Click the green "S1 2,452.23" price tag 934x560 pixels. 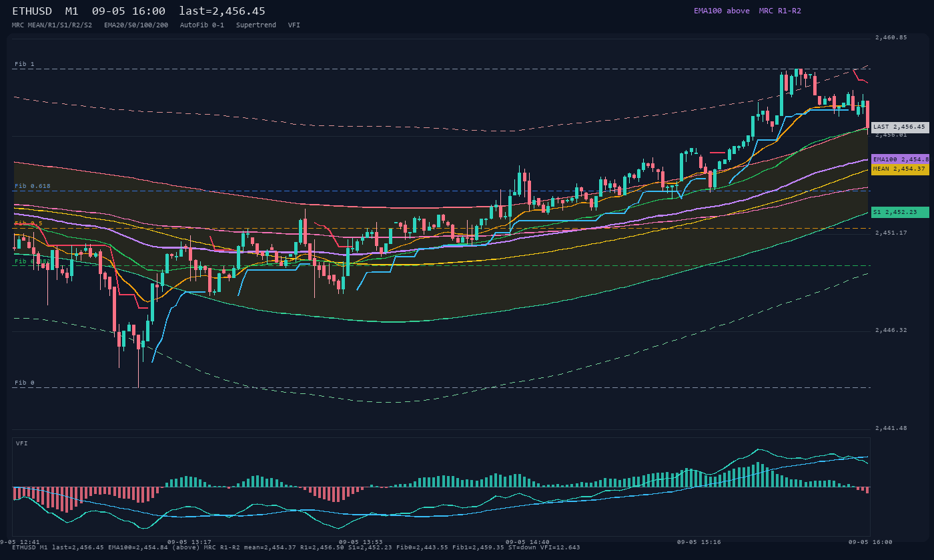point(900,212)
